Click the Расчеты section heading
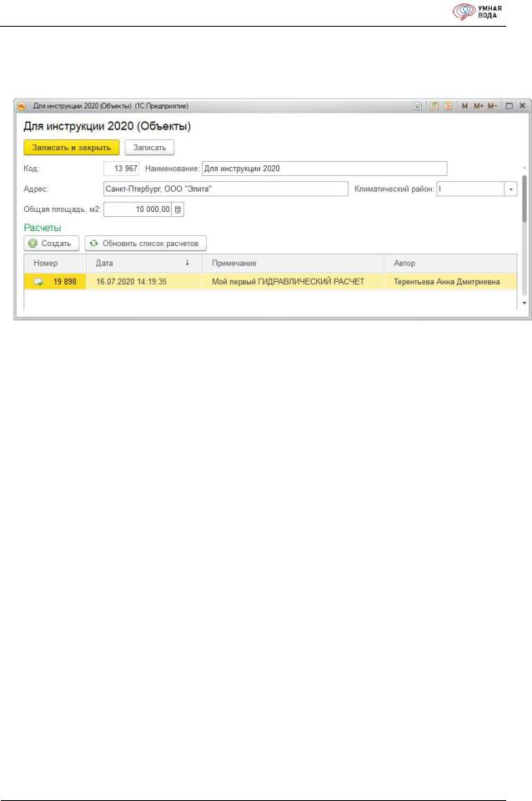 (x=43, y=228)
